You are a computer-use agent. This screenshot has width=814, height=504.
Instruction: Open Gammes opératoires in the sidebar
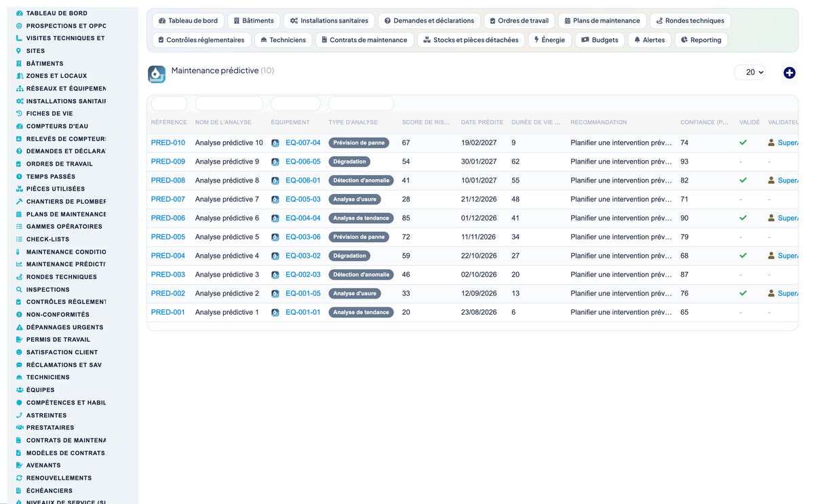click(x=64, y=227)
